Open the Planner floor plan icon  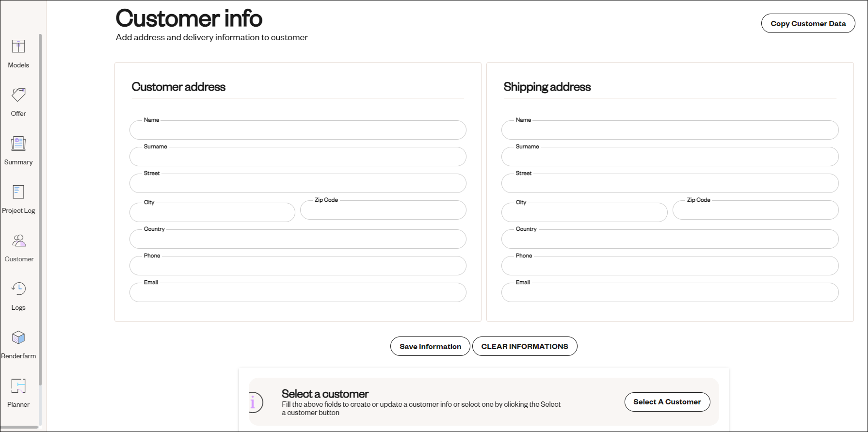click(x=18, y=386)
